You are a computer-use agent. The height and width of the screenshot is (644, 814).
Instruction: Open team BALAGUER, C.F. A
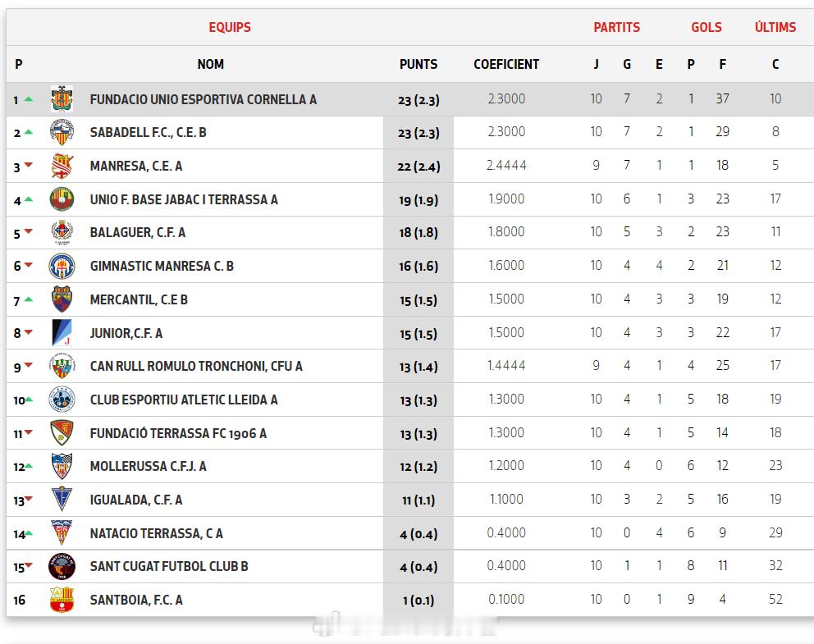tap(138, 232)
